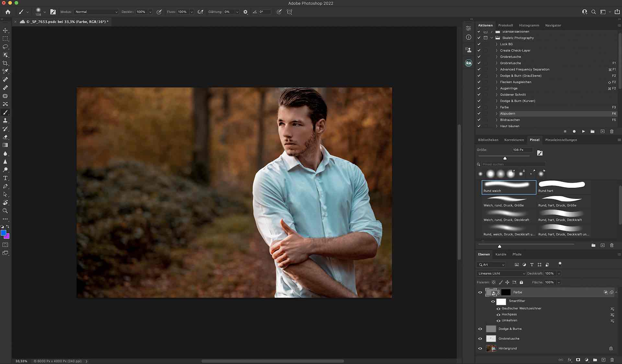622x364 pixels.
Task: Select the Type tool
Action: coord(5,178)
